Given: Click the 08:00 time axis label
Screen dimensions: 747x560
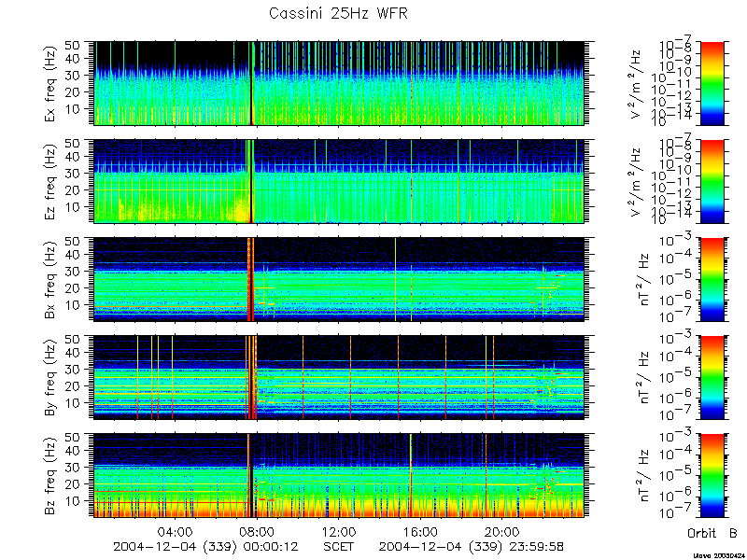Looking at the screenshot, I should [x=258, y=532].
